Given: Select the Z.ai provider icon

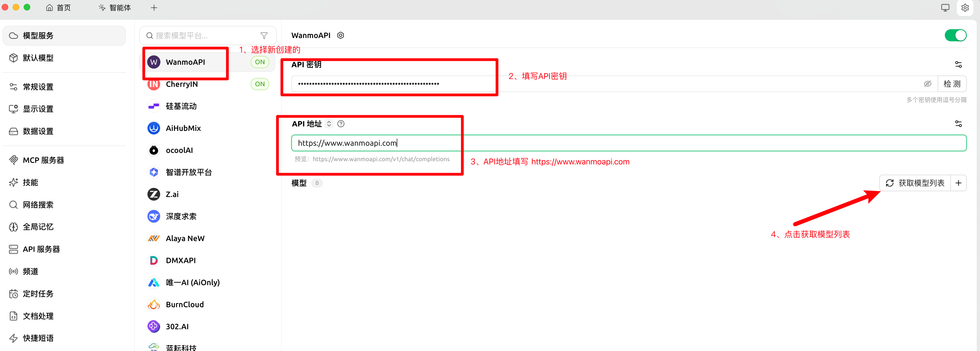Looking at the screenshot, I should tap(154, 194).
